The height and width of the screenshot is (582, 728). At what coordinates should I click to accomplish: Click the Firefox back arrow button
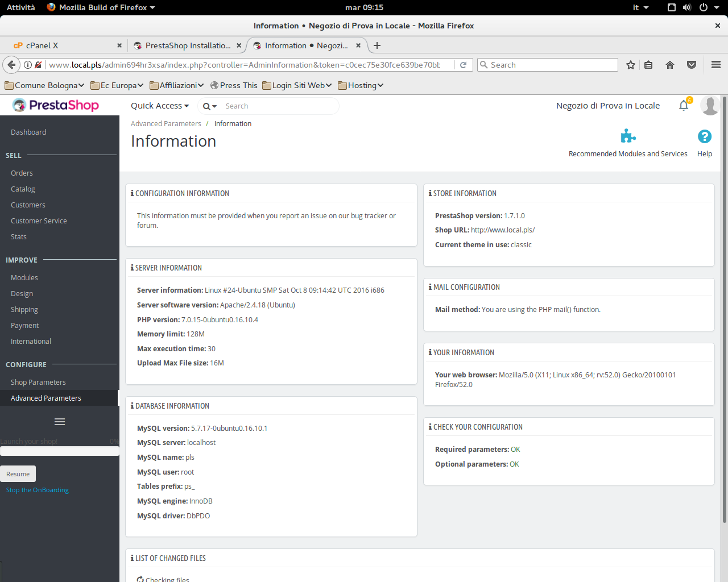11,65
